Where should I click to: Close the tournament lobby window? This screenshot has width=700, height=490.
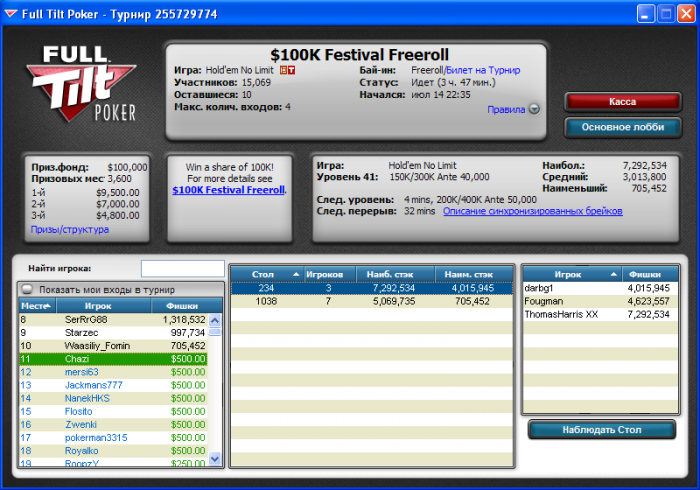[686, 14]
